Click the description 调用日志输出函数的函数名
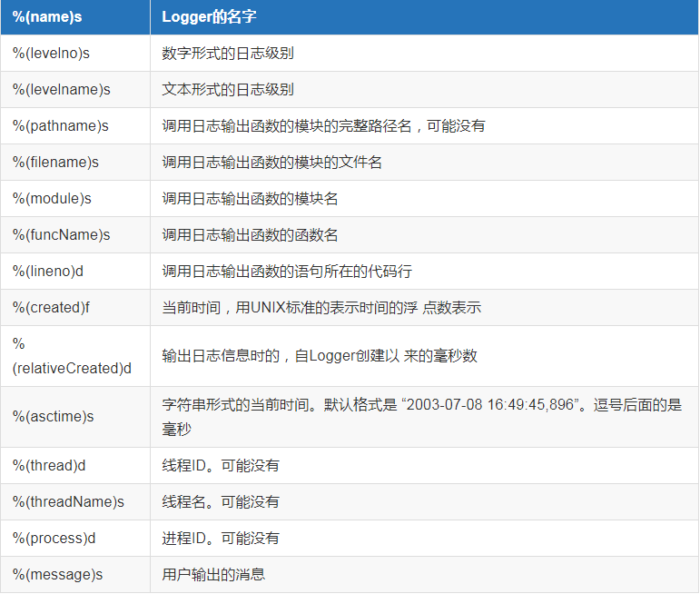The image size is (700, 594). [x=250, y=235]
